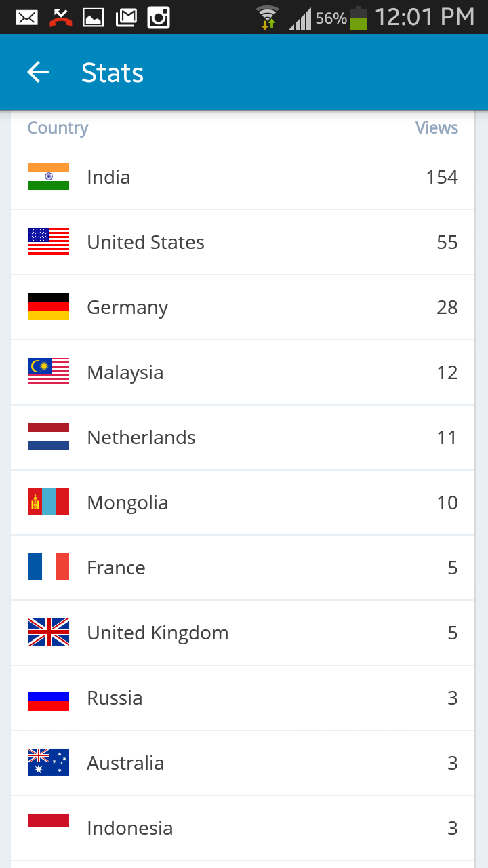488x868 pixels.
Task: Tap the Country column header
Action: point(58,128)
